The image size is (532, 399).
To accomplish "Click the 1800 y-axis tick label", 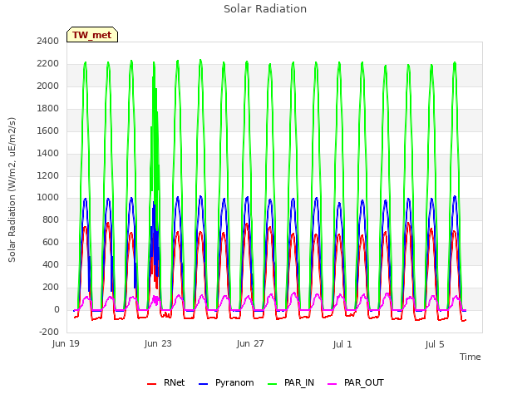I will (48, 109).
